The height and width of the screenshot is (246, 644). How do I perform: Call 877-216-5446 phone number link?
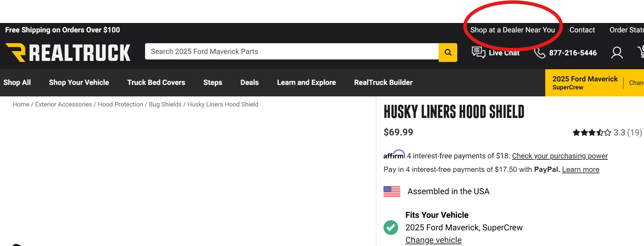[573, 53]
